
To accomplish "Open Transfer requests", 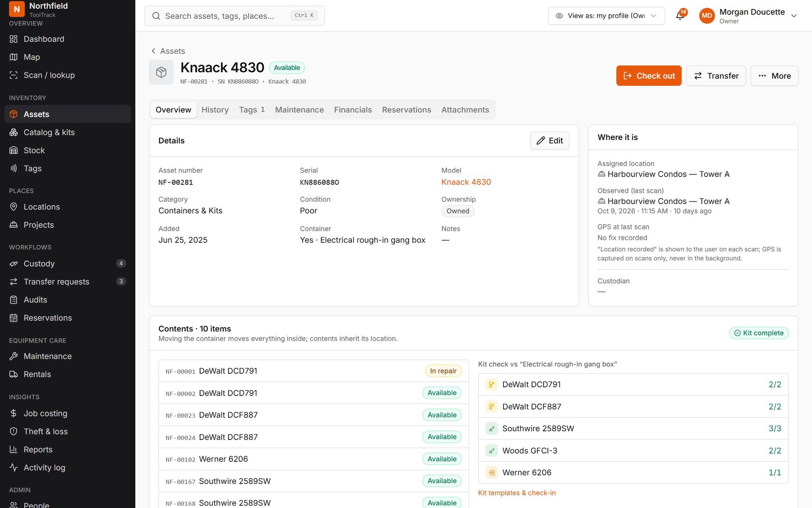I will pyautogui.click(x=68, y=282).
